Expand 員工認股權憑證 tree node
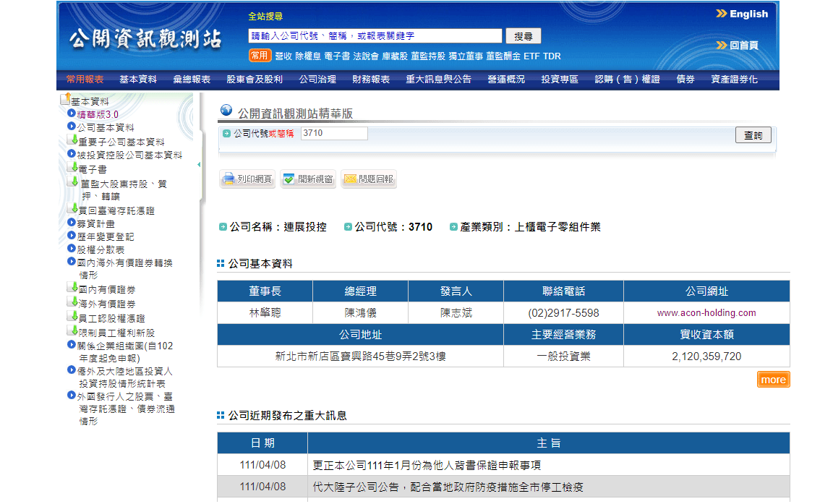This screenshot has height=504, width=833. tap(73, 317)
